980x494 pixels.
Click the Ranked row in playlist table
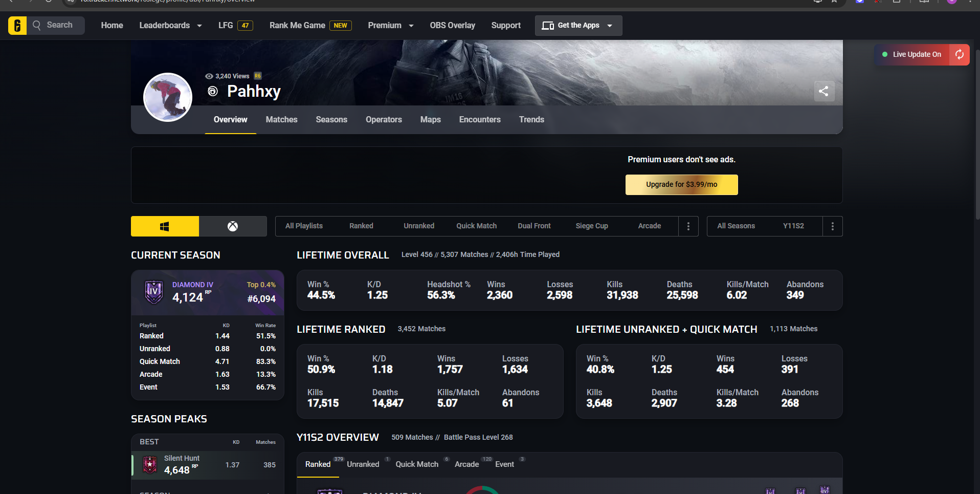(x=208, y=336)
